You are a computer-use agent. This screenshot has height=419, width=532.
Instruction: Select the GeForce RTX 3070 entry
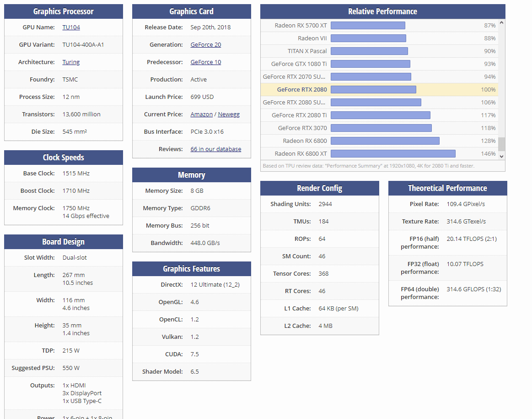(x=379, y=128)
